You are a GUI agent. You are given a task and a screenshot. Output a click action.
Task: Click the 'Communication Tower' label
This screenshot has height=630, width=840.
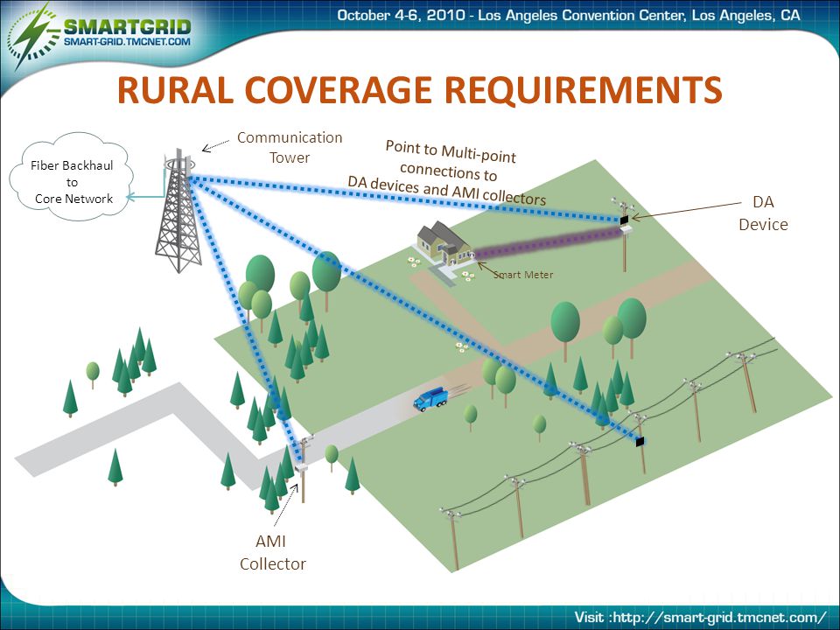tap(290, 147)
